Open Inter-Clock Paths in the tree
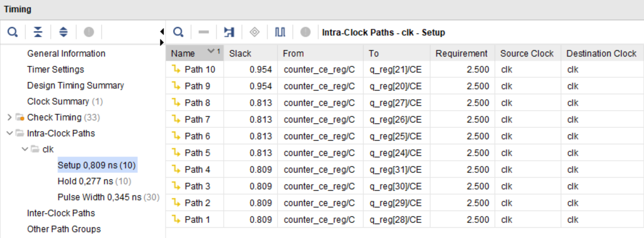 click(61, 213)
